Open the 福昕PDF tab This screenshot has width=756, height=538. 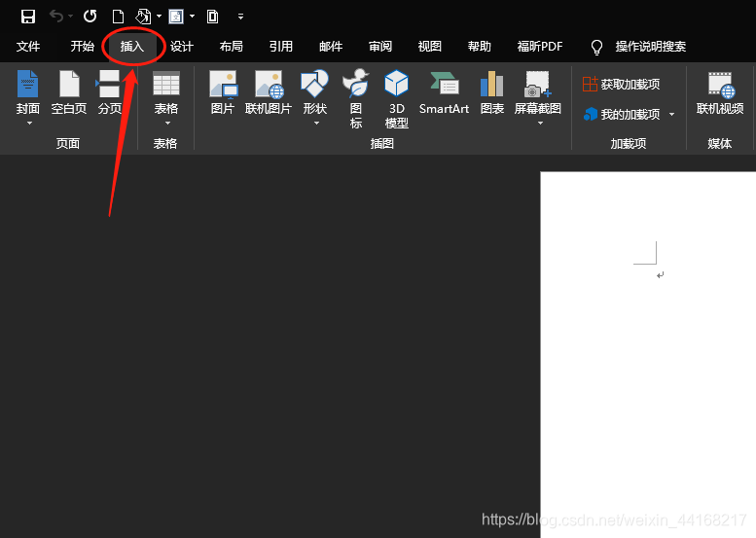540,47
